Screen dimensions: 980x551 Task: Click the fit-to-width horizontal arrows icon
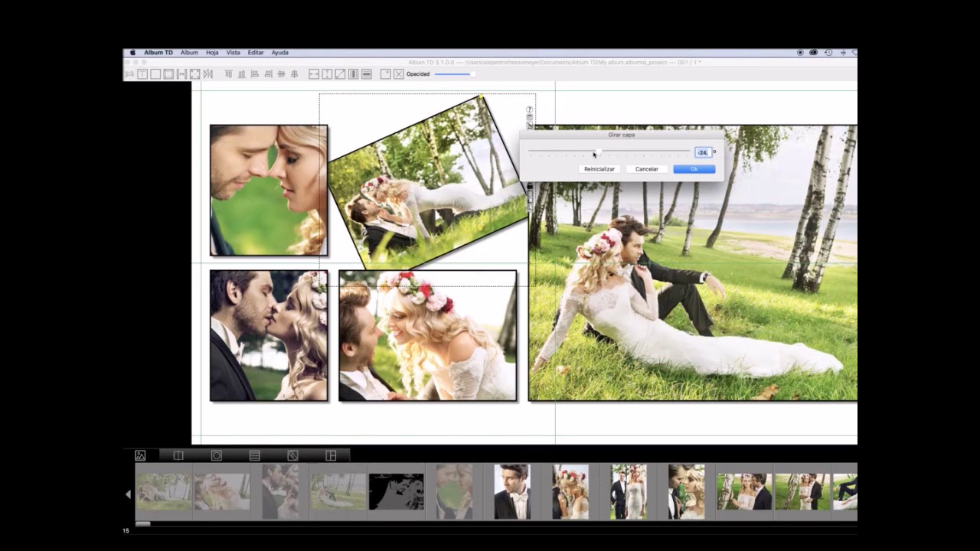[181, 74]
